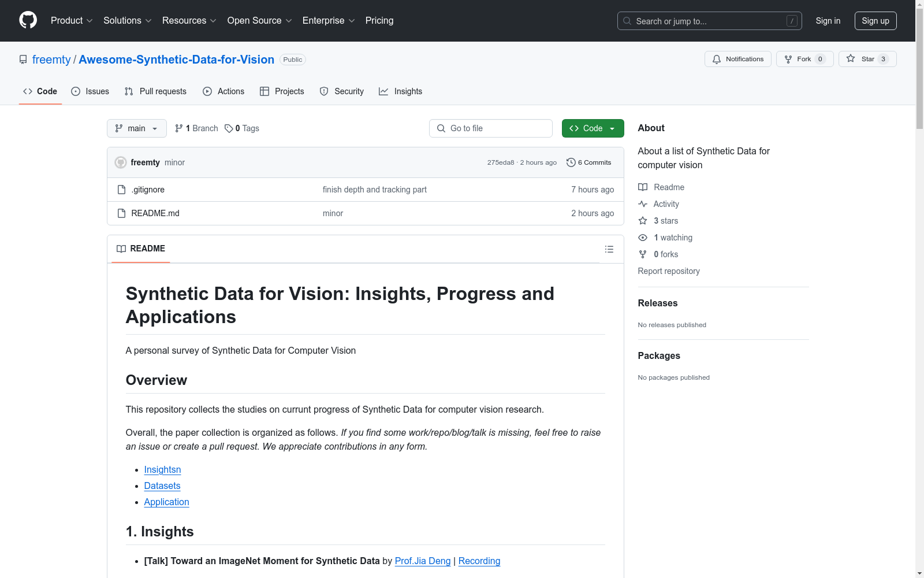Click the branch icon beside 1 Branch
The height and width of the screenshot is (578, 924).
coord(179,128)
